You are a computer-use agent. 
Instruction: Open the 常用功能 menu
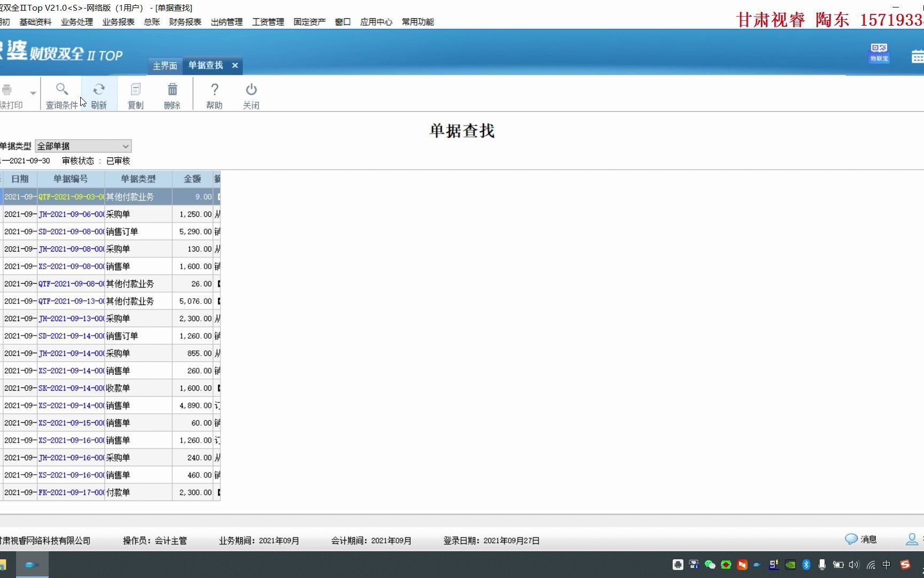point(418,22)
